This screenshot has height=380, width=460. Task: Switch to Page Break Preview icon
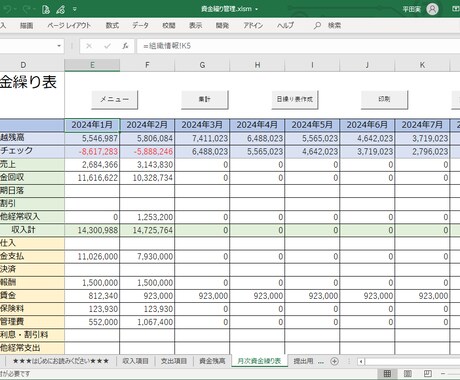(428, 374)
